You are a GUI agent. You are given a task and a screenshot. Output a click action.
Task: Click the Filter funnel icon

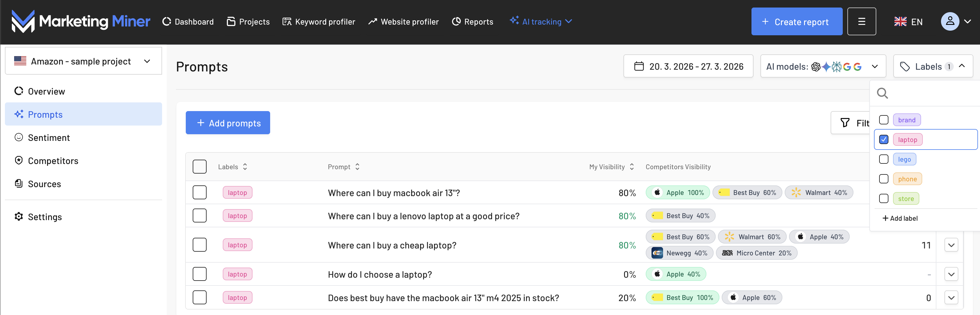point(844,123)
